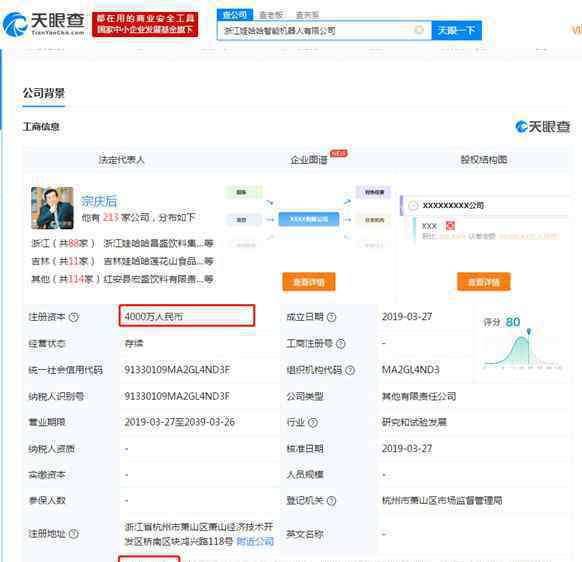The height and width of the screenshot is (562, 582).
Task: Click the 2019-03-27至2039-03-26 business term value
Action: click(x=180, y=422)
